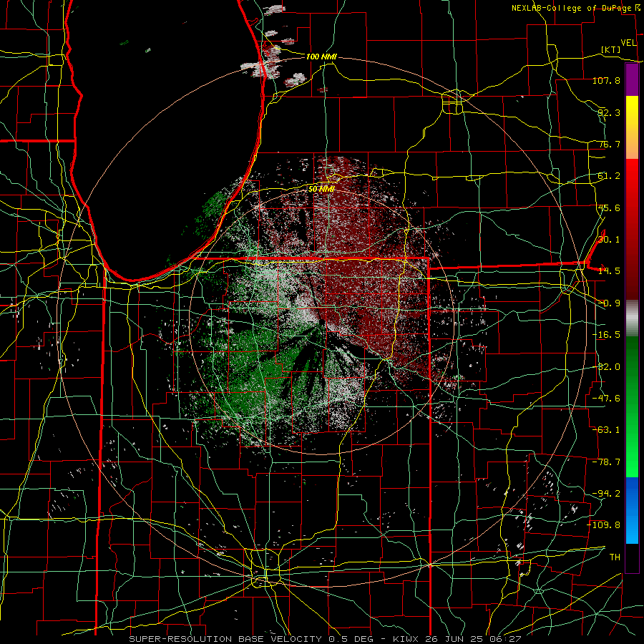Viewport: 644px width, 644px height.
Task: Click the SUPER-RESOLUTION BASE VELOCITY caption
Action: click(x=225, y=639)
